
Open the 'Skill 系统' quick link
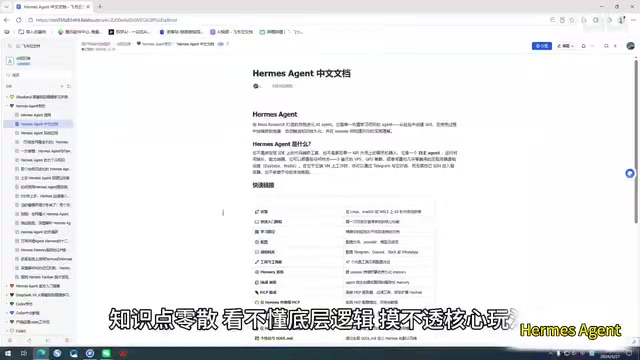pos(268,282)
